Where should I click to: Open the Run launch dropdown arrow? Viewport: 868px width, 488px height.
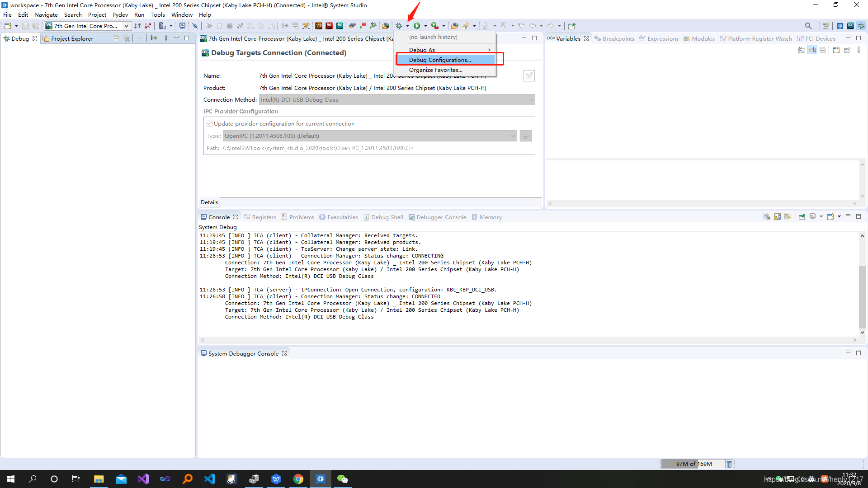pos(425,26)
